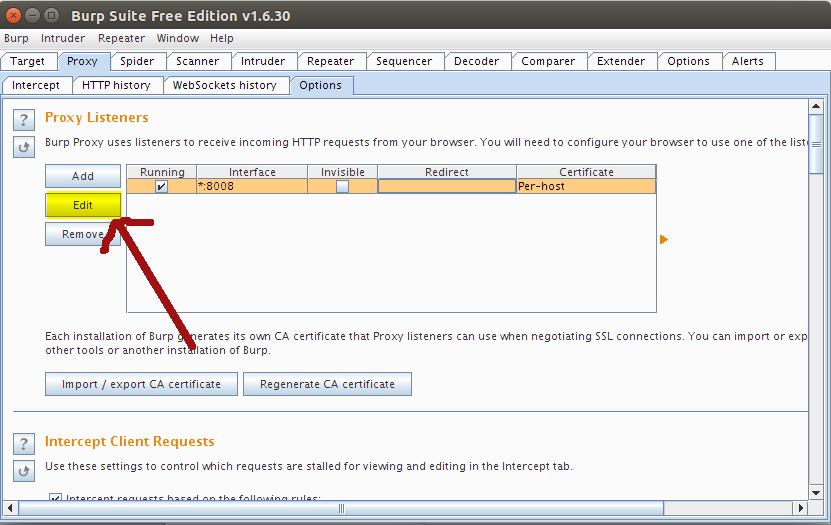Screen dimensions: 831x525
Task: Switch to the Spider tab
Action: point(137,61)
